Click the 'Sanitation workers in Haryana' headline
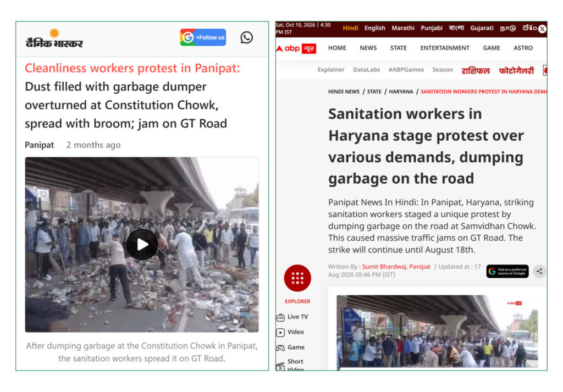 pyautogui.click(x=426, y=146)
